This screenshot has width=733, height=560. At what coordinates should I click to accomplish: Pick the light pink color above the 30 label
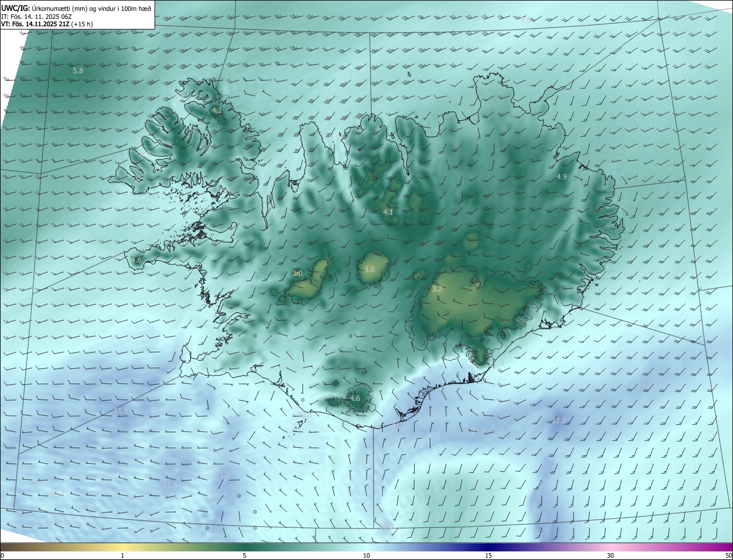point(610,547)
